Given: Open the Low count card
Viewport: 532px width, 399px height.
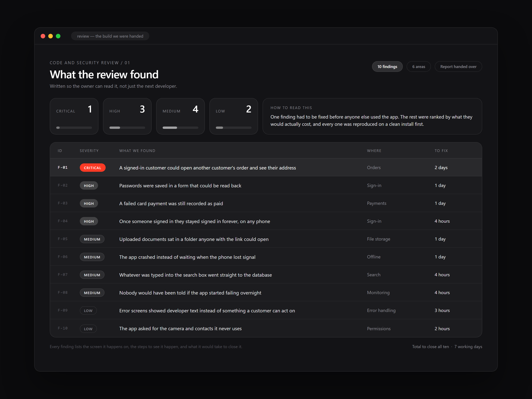Looking at the screenshot, I should tap(234, 116).
